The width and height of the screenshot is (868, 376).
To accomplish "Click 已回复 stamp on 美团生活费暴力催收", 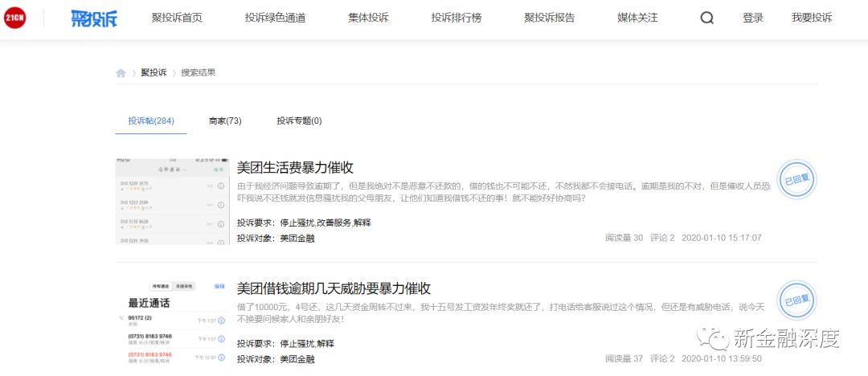I will click(796, 179).
